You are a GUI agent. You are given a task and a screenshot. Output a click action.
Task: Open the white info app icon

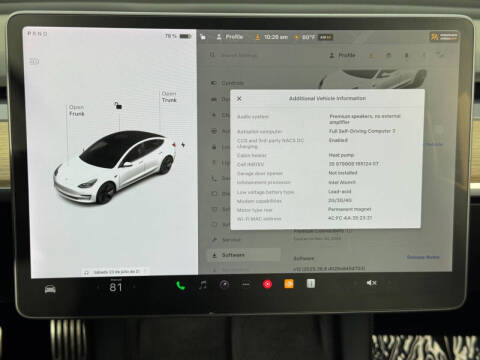(311, 283)
